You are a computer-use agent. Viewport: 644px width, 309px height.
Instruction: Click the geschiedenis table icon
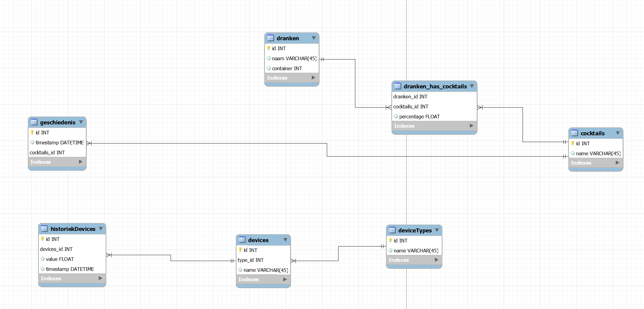click(34, 122)
